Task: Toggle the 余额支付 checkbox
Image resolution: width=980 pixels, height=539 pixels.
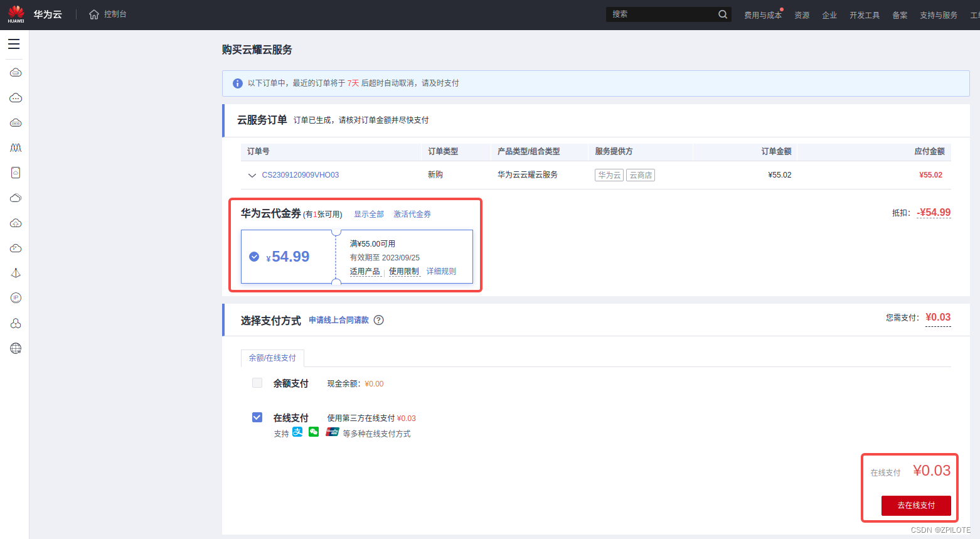Action: (257, 383)
